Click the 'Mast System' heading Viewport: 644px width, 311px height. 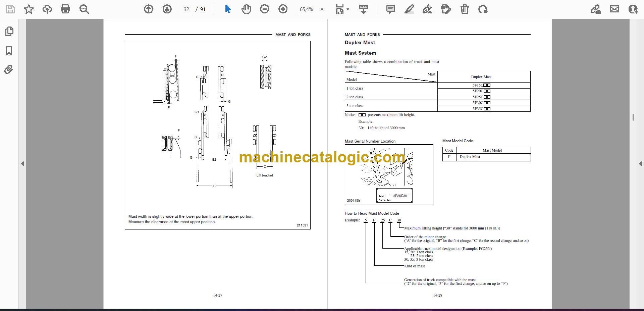pos(360,53)
